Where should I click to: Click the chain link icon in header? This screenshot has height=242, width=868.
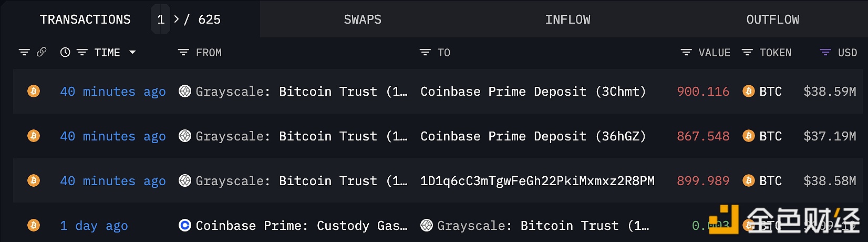(x=42, y=52)
